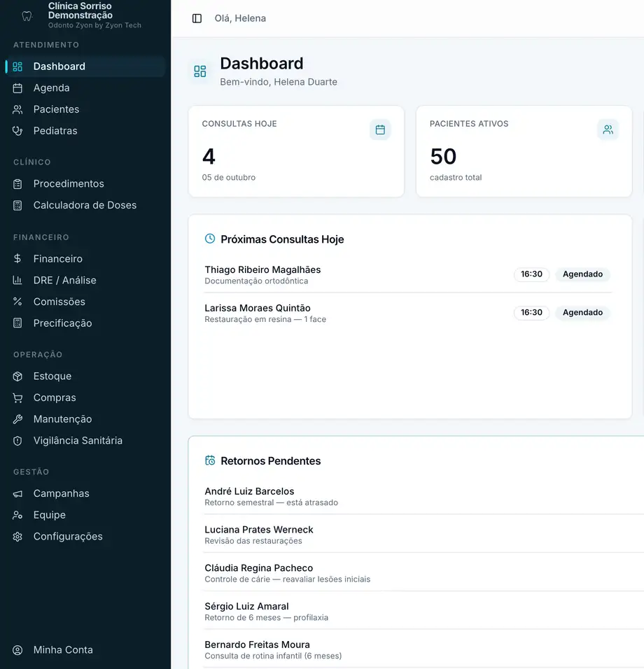Open the Consultas Hoje card
Image resolution: width=644 pixels, height=669 pixels.
click(x=296, y=151)
